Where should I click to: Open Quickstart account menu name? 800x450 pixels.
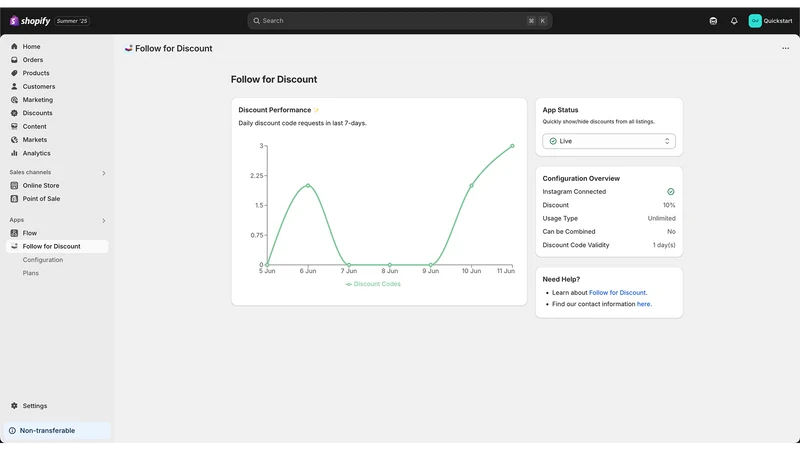point(778,21)
